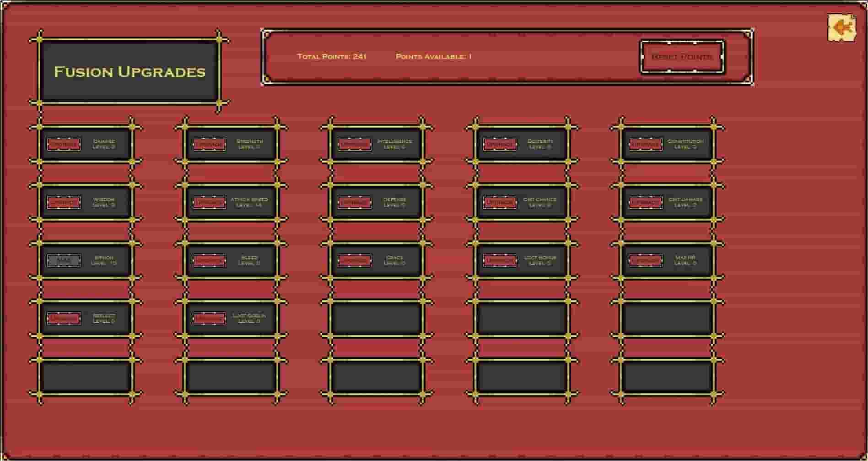Upgrade the Strength stat
Image resolution: width=868 pixels, height=461 pixels.
click(210, 144)
